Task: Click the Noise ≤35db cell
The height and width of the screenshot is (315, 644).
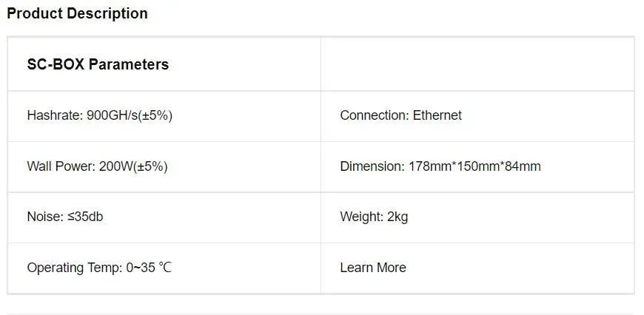Action: coord(164,217)
